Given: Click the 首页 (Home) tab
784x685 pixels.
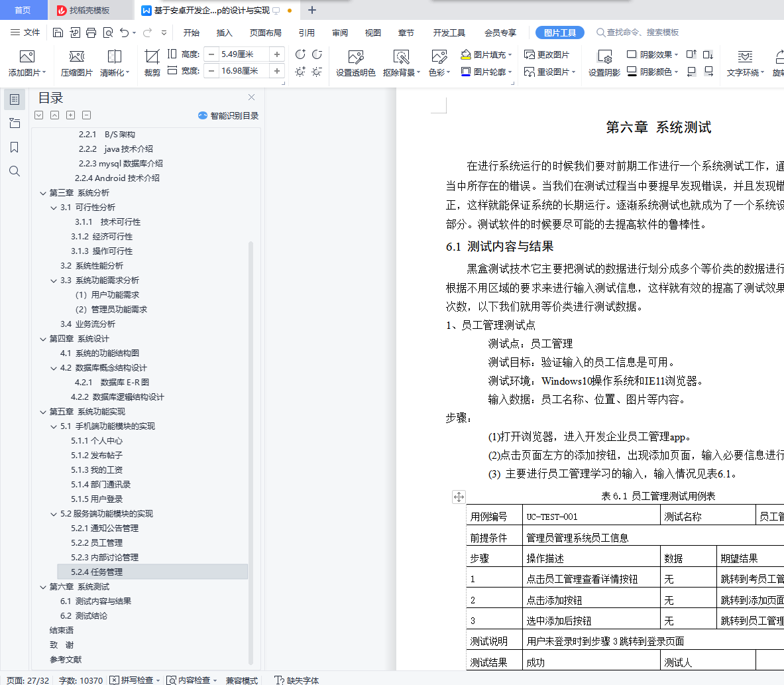Looking at the screenshot, I should (23, 10).
